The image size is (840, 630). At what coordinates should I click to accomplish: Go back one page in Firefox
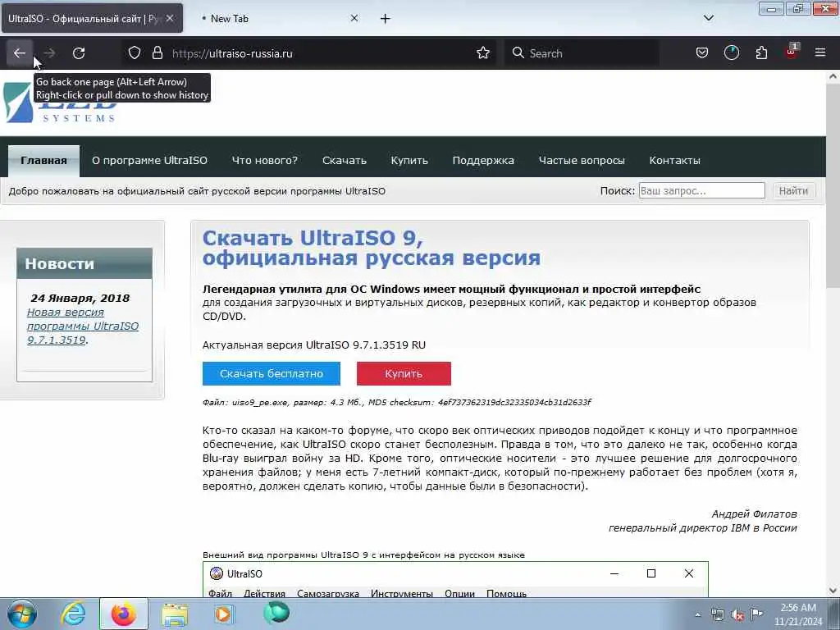tap(20, 53)
